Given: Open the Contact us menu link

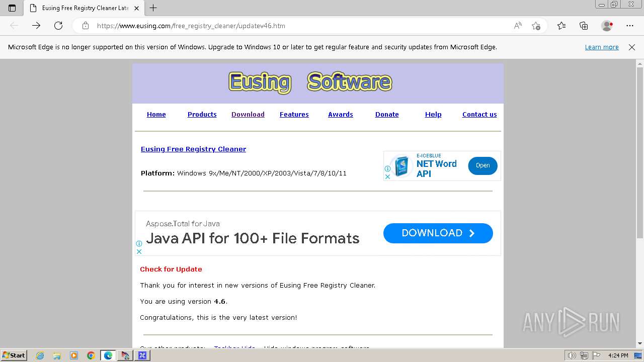Looking at the screenshot, I should [x=479, y=115].
